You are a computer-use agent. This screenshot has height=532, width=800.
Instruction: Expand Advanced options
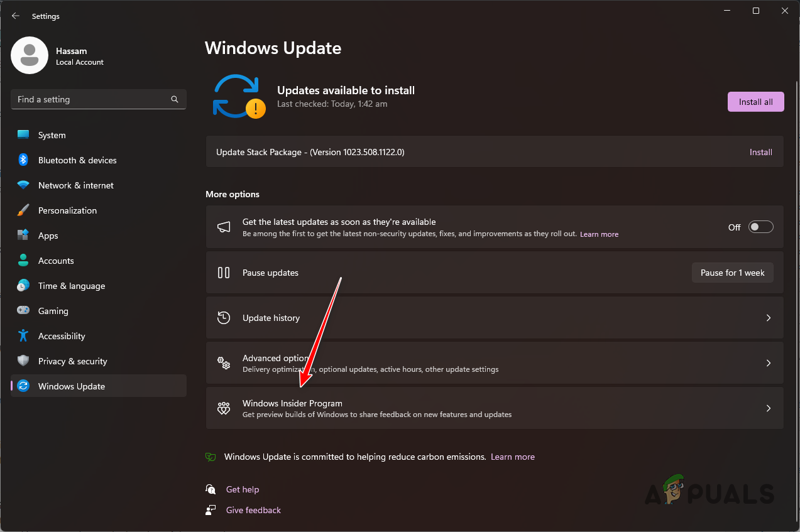tap(494, 363)
